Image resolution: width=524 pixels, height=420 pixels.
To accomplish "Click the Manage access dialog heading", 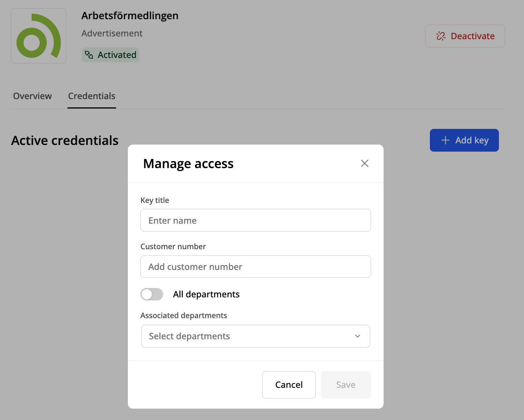I will 188,164.
